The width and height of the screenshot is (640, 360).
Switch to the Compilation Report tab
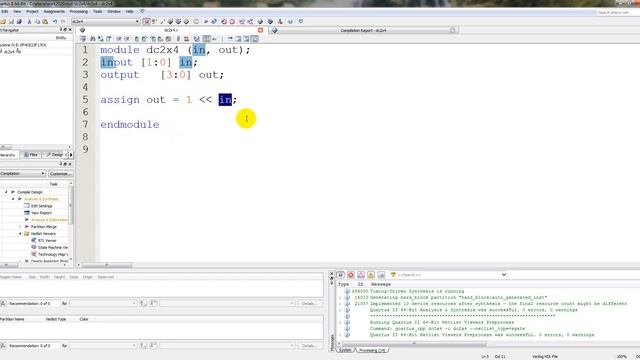click(x=363, y=30)
